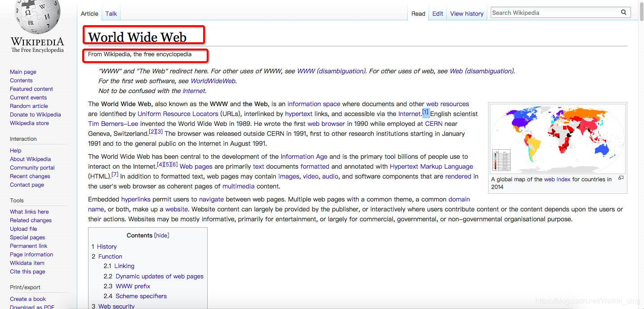644x309 pixels.
Task: Open What links here tool
Action: pyautogui.click(x=29, y=212)
